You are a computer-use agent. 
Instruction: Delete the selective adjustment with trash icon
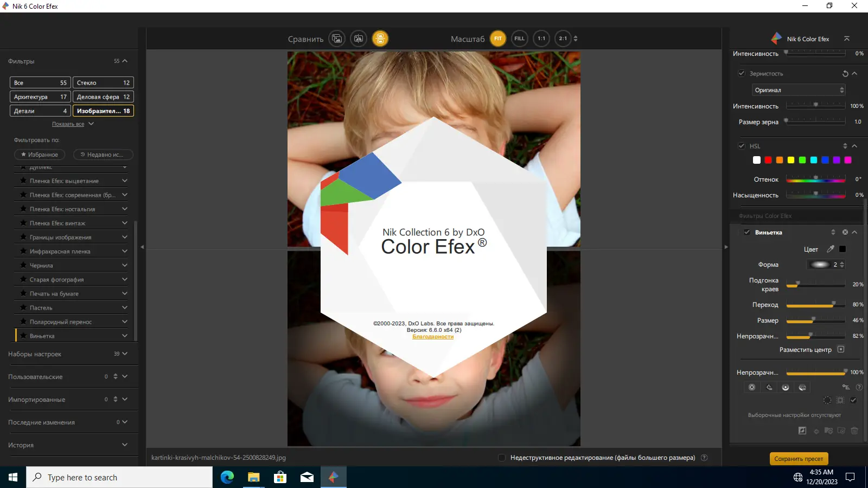pos(854,431)
